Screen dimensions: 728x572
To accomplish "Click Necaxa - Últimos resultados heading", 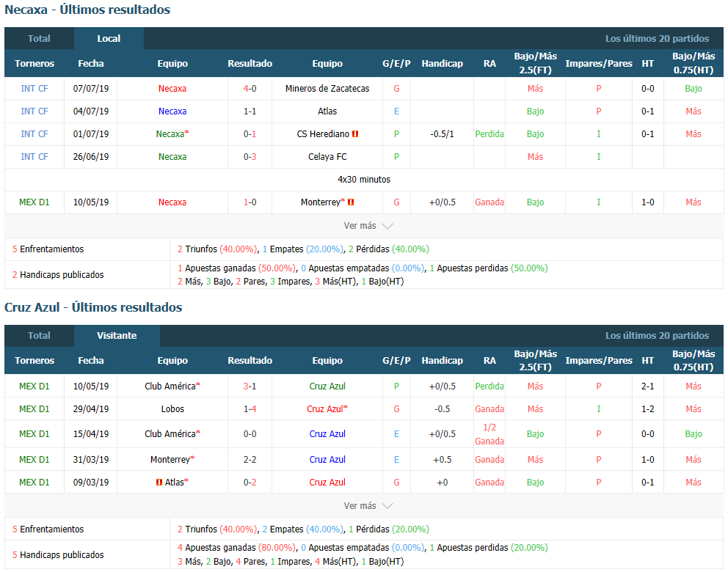I will [87, 10].
